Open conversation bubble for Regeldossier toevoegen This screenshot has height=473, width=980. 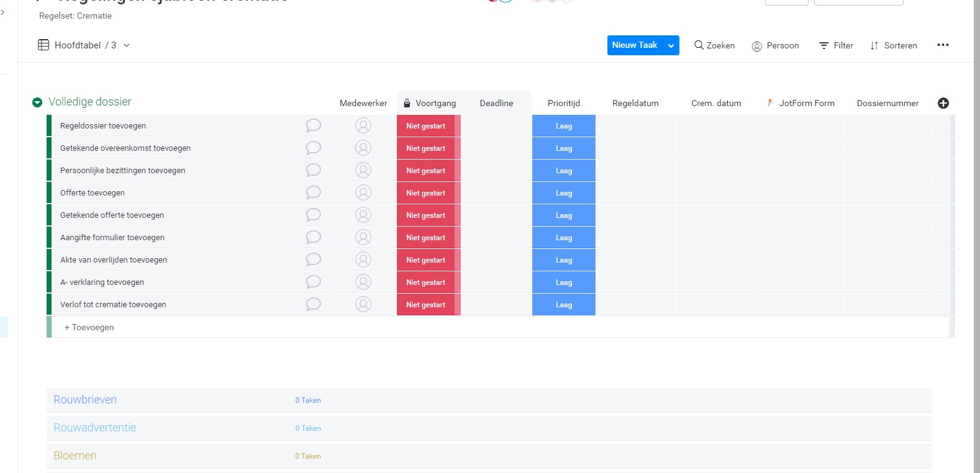314,125
